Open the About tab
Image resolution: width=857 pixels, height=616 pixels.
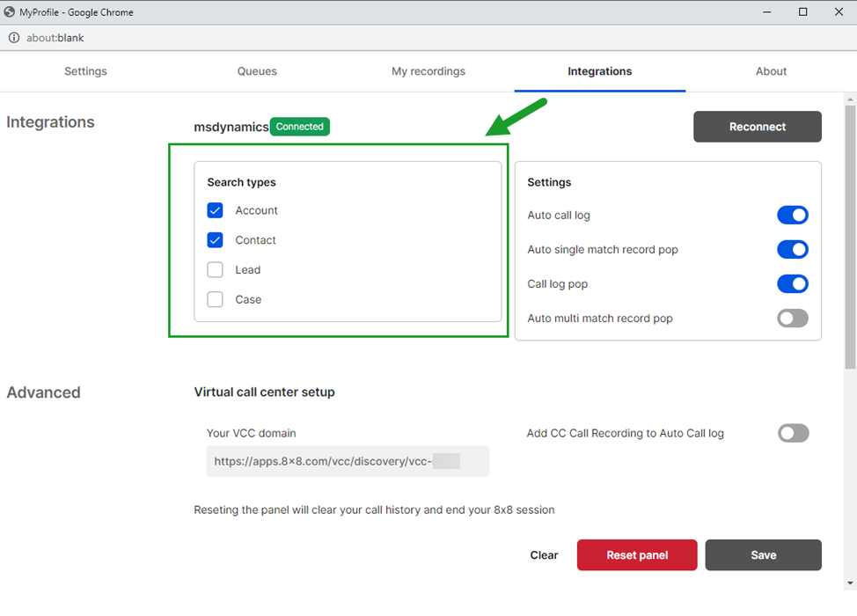click(x=771, y=71)
